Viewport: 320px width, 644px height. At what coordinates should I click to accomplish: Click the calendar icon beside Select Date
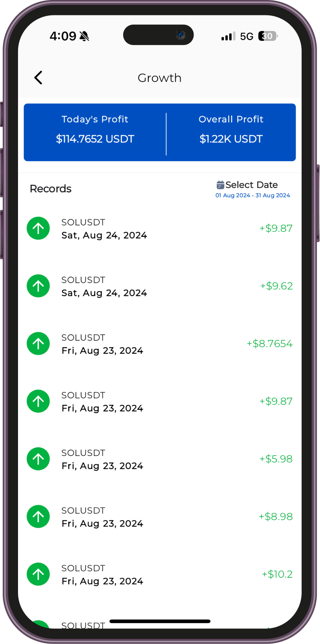[x=220, y=185]
